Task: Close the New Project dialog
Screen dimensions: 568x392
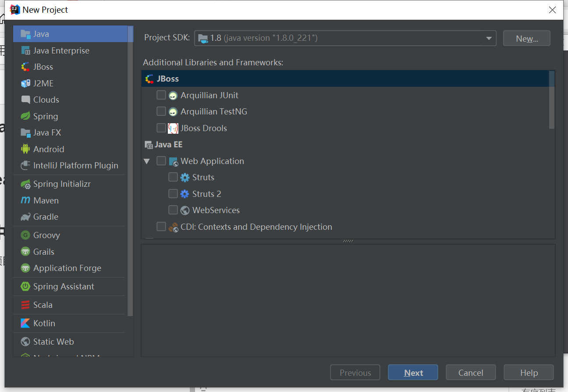Action: [552, 10]
